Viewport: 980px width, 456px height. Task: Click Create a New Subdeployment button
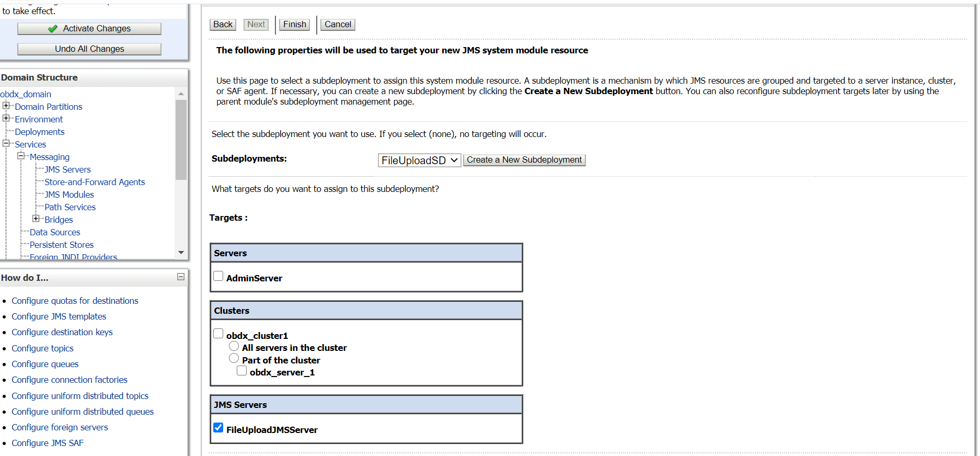pos(524,160)
